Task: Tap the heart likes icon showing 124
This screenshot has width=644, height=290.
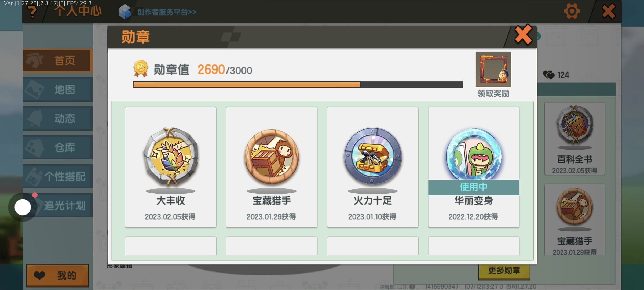Action: point(548,75)
